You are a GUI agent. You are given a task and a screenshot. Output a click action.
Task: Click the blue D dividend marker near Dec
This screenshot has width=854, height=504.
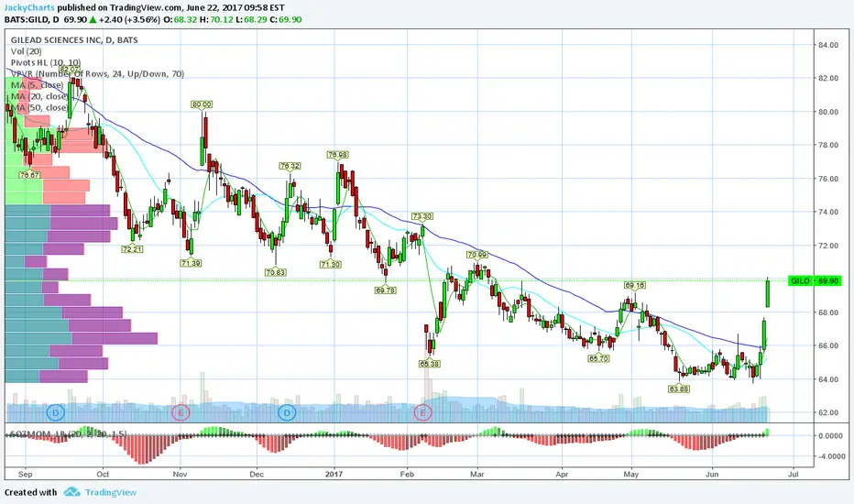point(287,412)
